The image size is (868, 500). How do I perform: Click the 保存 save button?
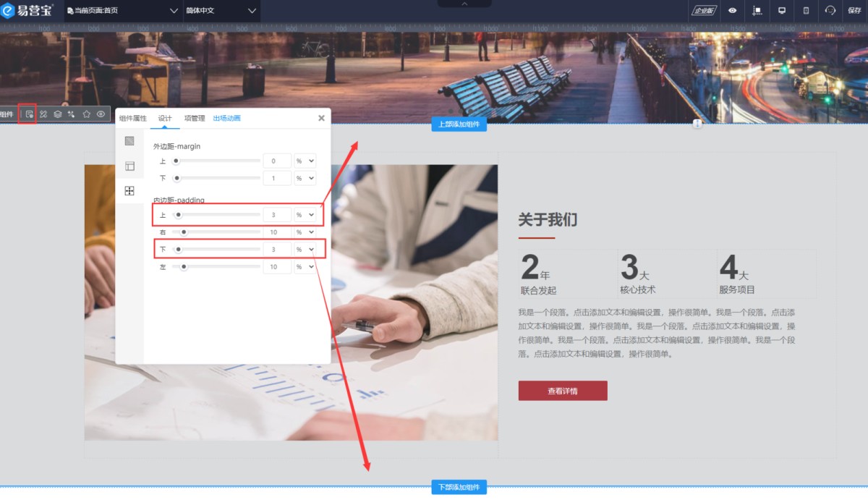click(x=854, y=11)
